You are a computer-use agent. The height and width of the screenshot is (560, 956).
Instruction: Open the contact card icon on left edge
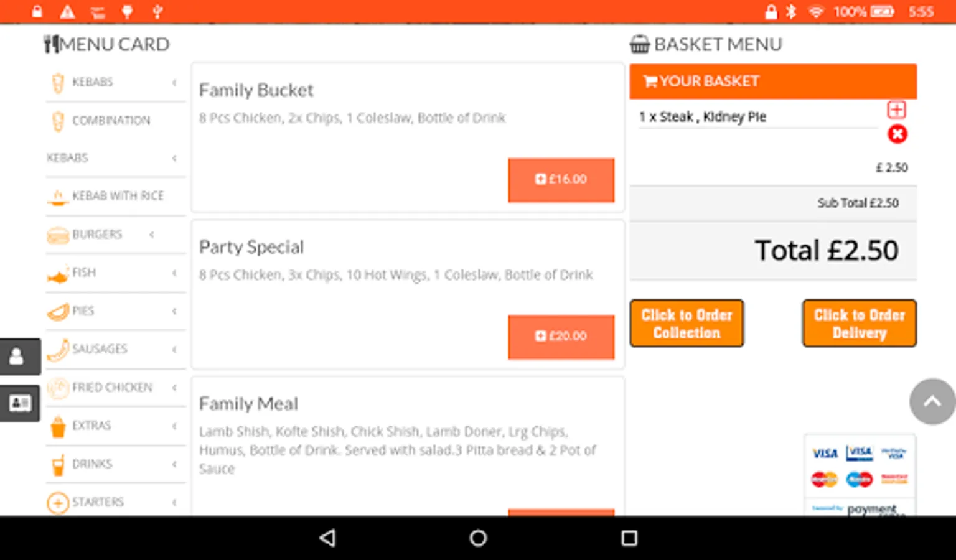(x=19, y=403)
